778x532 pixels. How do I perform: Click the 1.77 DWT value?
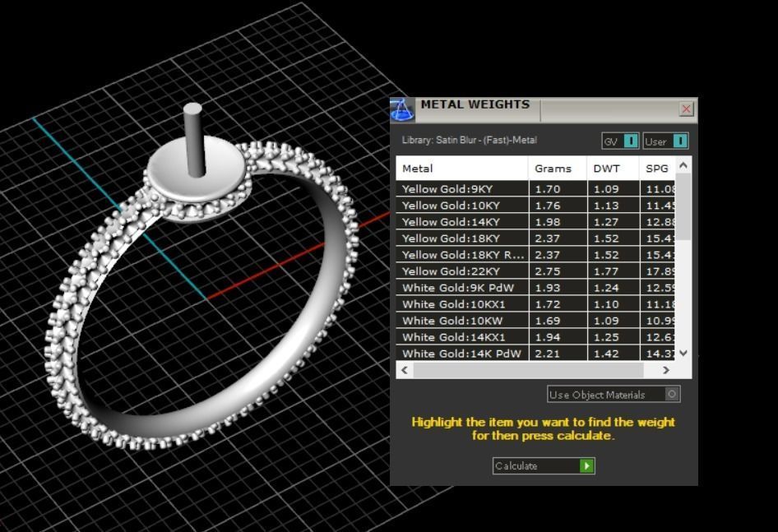click(606, 271)
